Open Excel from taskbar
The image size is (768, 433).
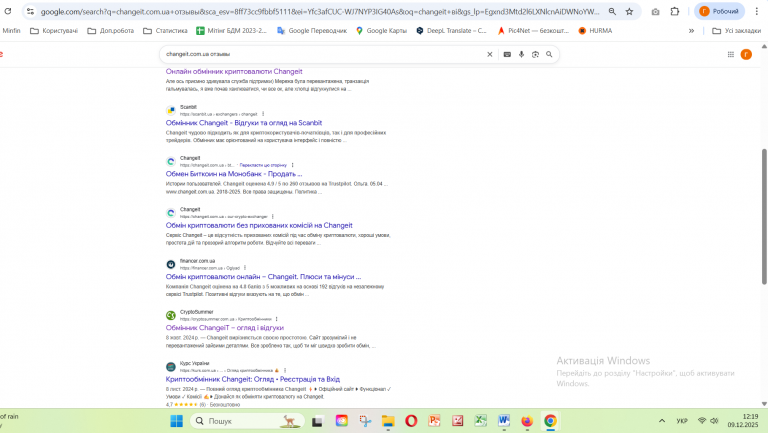480,421
